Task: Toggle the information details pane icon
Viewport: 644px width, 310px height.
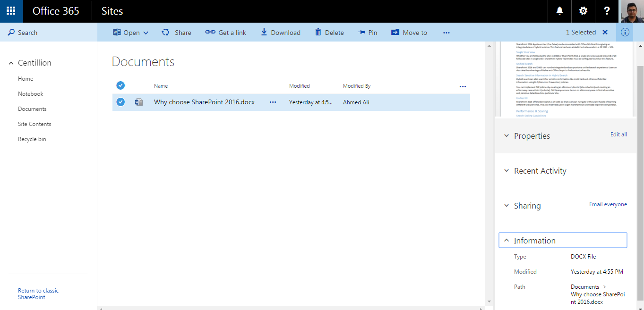Action: [x=625, y=33]
